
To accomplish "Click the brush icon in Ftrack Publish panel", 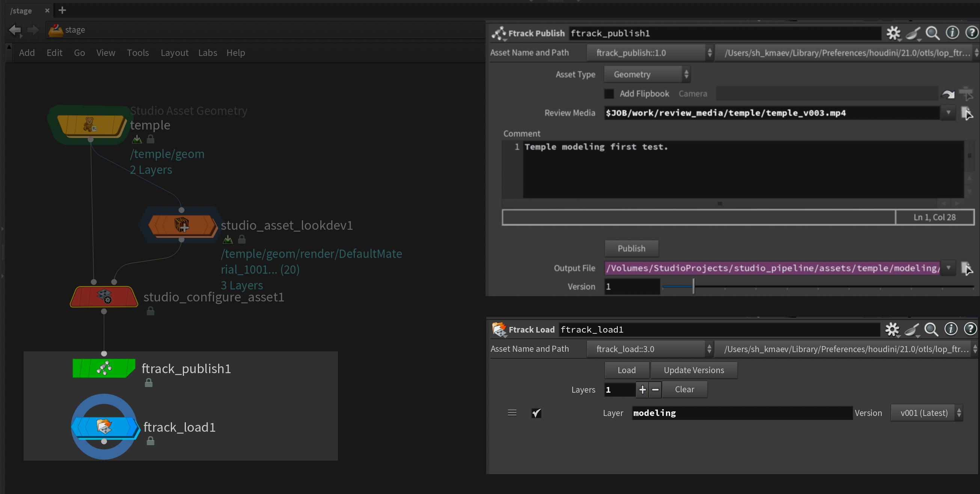I will point(913,33).
